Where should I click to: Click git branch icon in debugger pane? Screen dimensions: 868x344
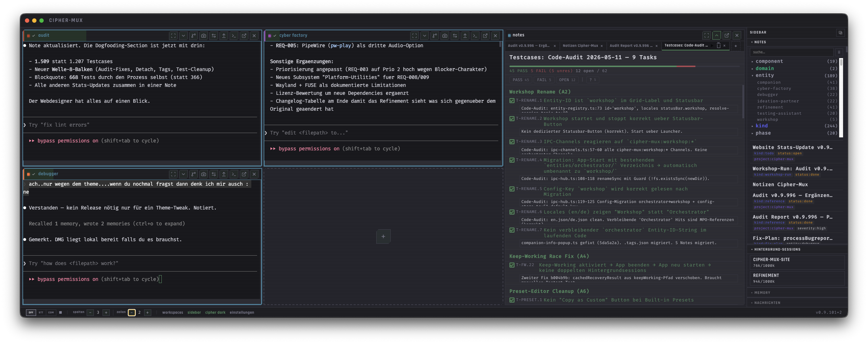(194, 174)
